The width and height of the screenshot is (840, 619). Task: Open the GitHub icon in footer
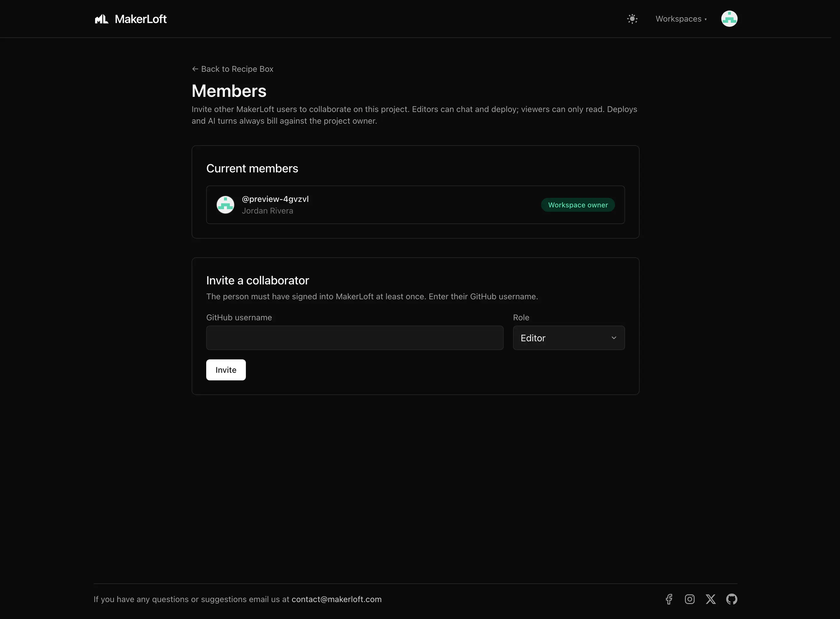tap(732, 599)
